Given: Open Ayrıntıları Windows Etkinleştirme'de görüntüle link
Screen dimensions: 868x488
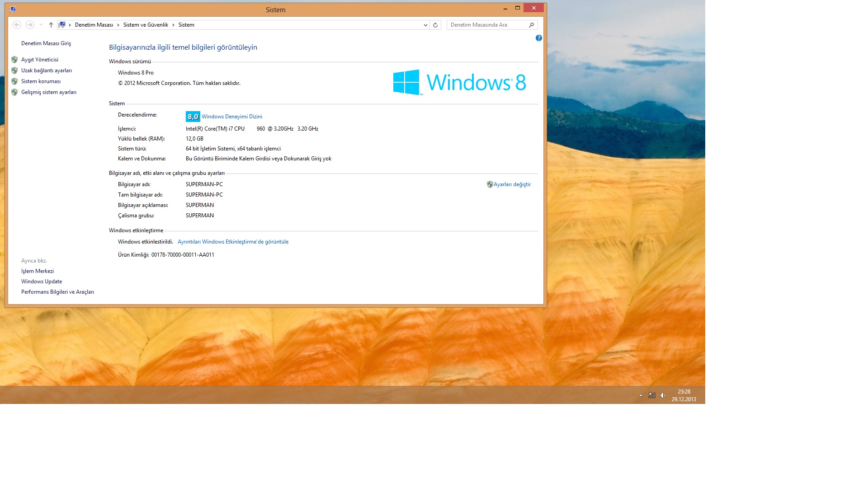Looking at the screenshot, I should click(x=233, y=242).
